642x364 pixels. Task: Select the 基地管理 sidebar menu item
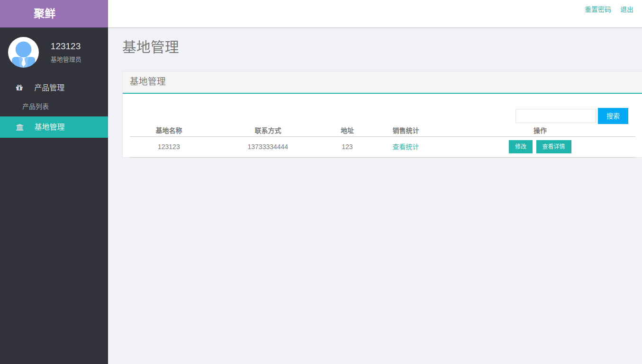(x=49, y=127)
